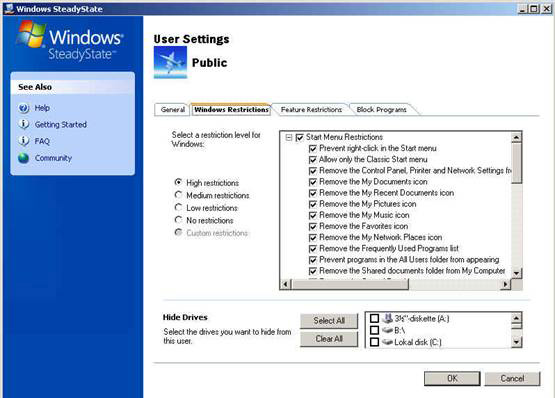This screenshot has width=555, height=398.
Task: Click the SteadyState title bar app icon
Action: (9, 8)
